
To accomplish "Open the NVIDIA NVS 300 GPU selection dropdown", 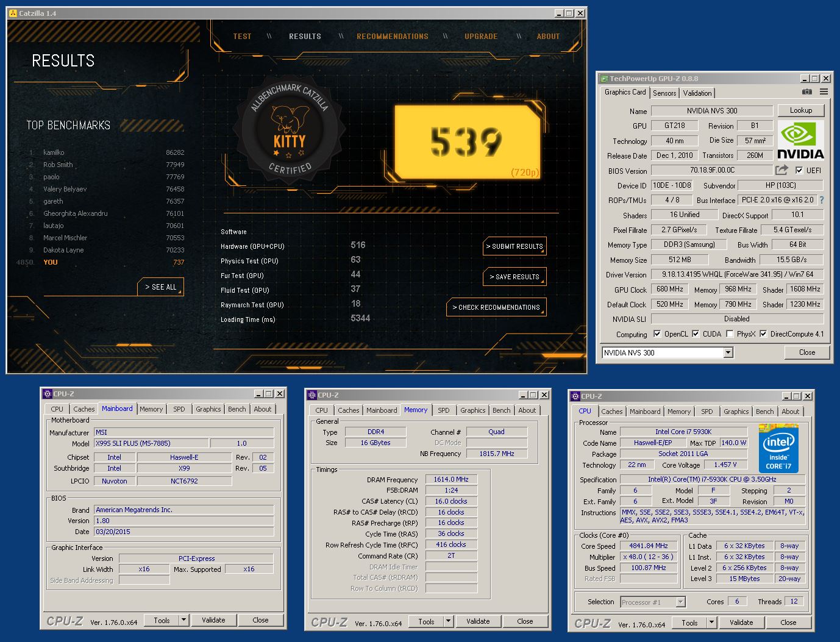I will [728, 352].
